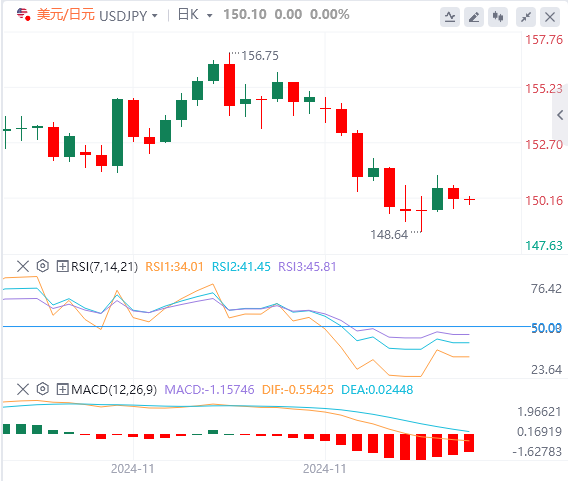Click the MACD(12,26,9) indicator label
Viewport: 568px width, 481px height.
click(114, 390)
